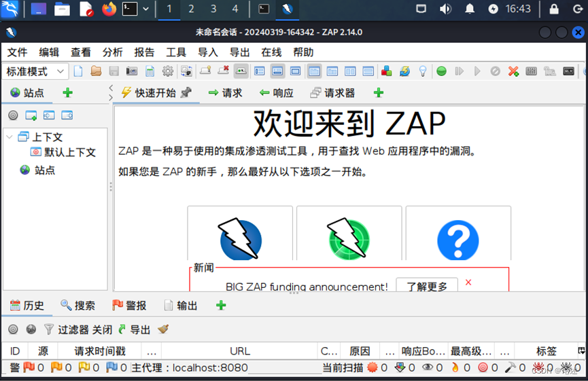588x381 pixels.
Task: Open Options gear icon in toolbar
Action: coord(168,71)
